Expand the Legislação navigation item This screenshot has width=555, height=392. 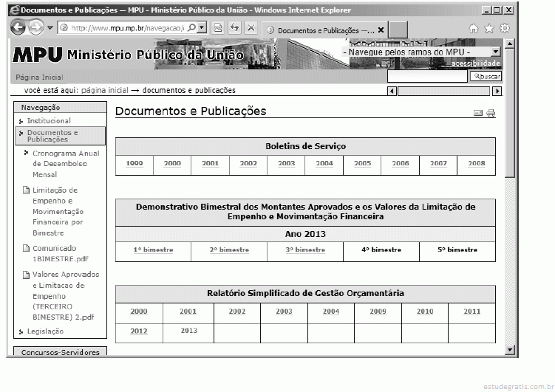pos(45,331)
